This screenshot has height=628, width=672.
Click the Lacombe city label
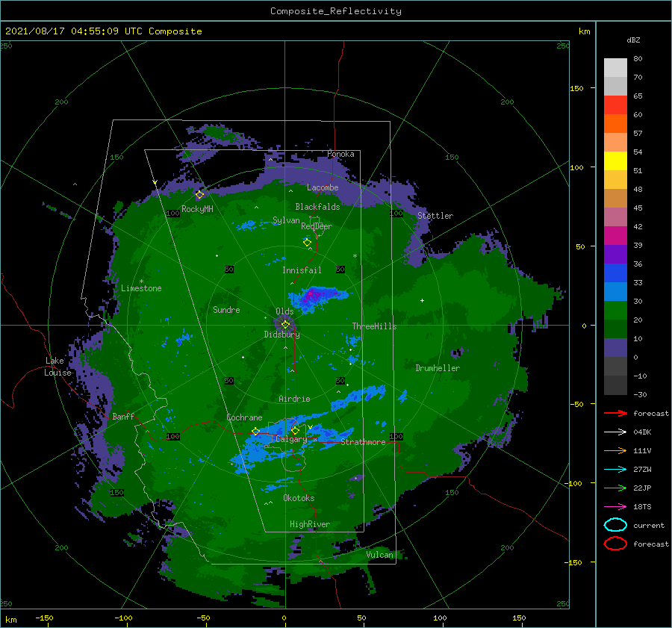[x=323, y=187]
